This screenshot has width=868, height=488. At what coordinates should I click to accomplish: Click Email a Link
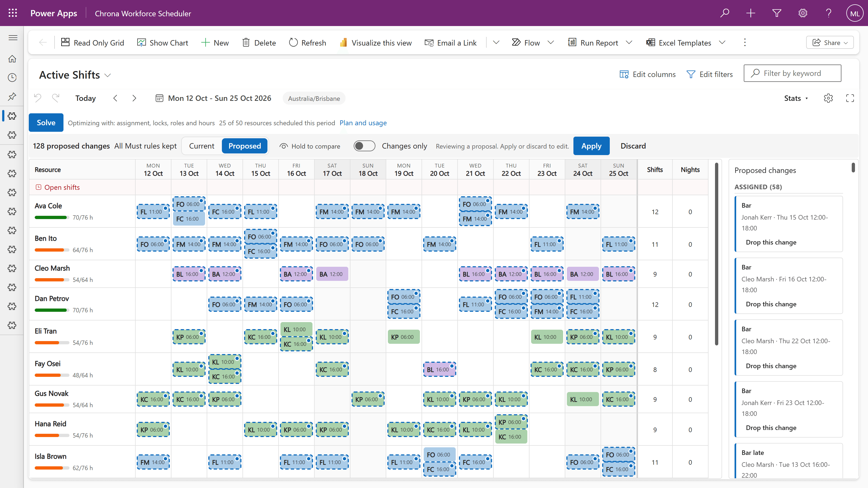451,43
